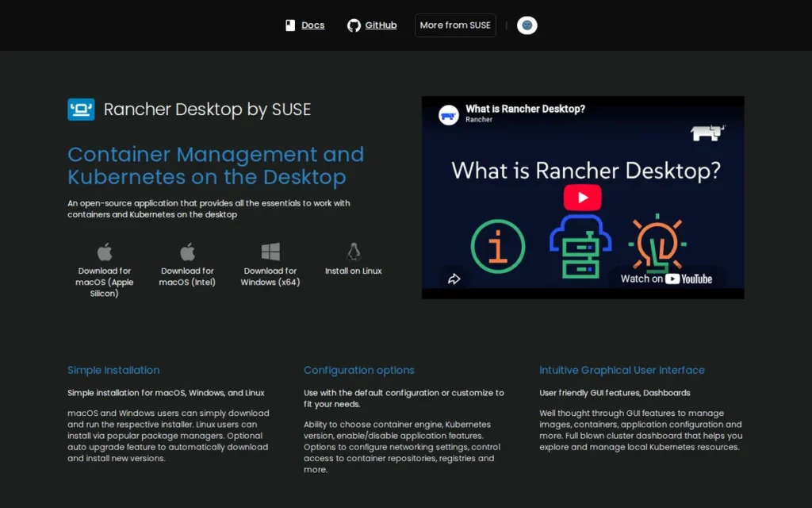812x508 pixels.
Task: Click Watch on YouTube button
Action: [x=666, y=279]
